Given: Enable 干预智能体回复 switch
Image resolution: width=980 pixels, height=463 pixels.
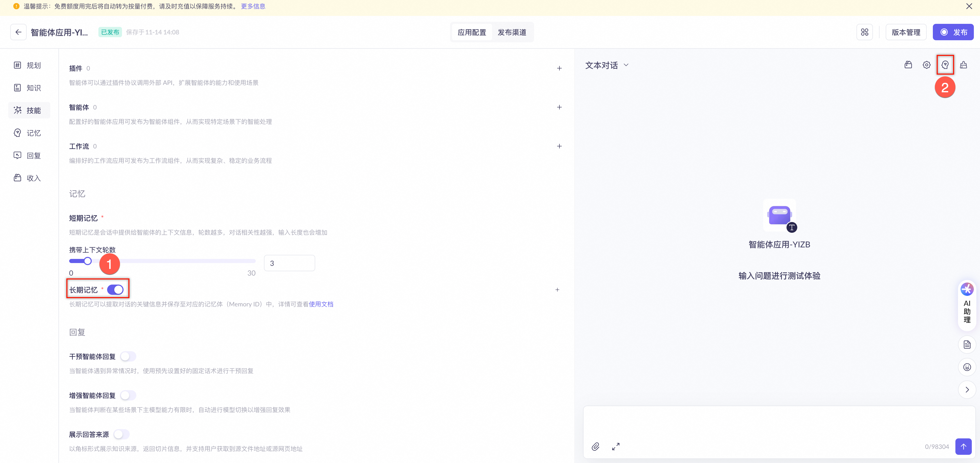Looking at the screenshot, I should (x=128, y=356).
